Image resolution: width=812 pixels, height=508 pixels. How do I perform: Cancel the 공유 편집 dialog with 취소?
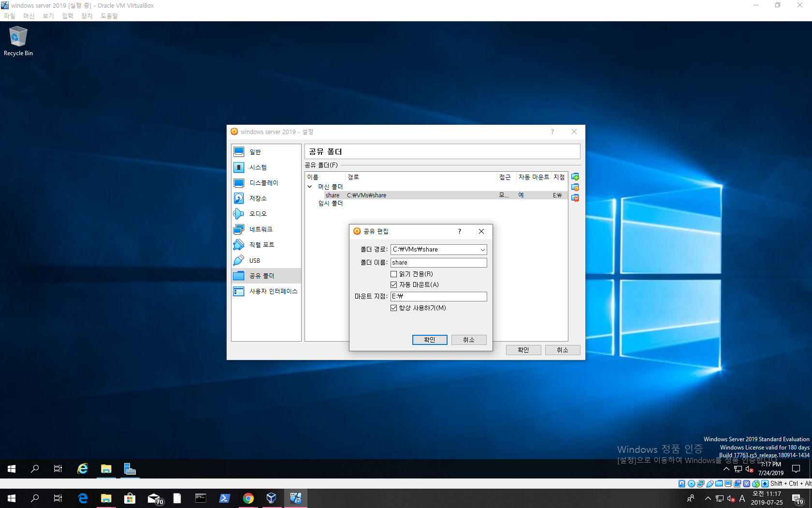pos(469,340)
